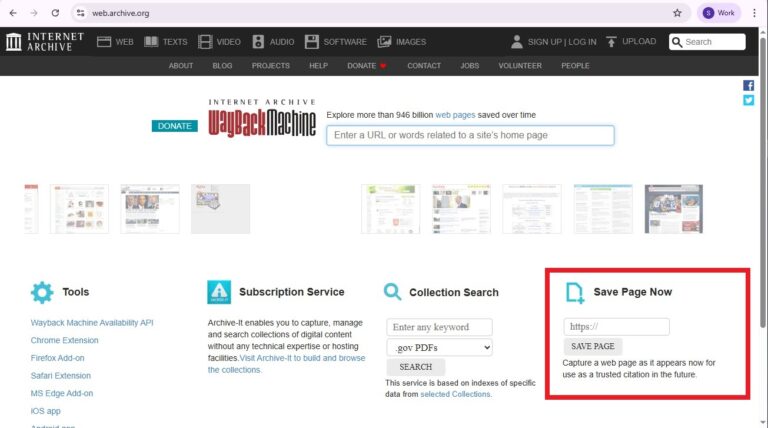Open the Chrome Extension link
Image resolution: width=768 pixels, height=428 pixels.
[65, 340]
